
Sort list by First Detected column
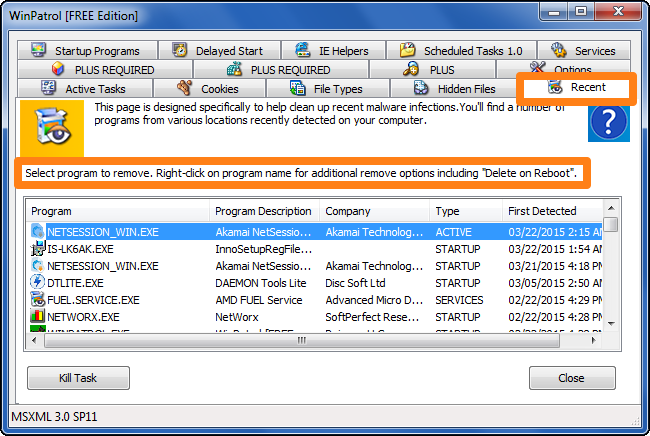pos(552,211)
